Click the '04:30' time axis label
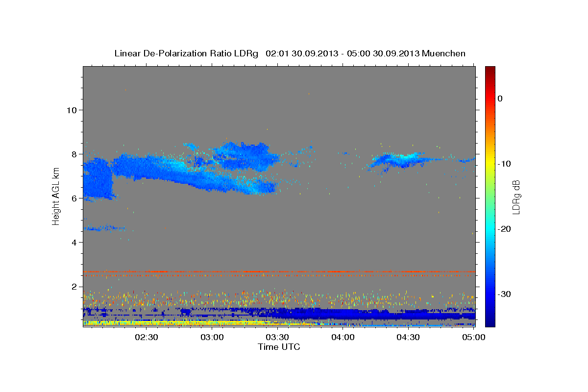 point(409,337)
